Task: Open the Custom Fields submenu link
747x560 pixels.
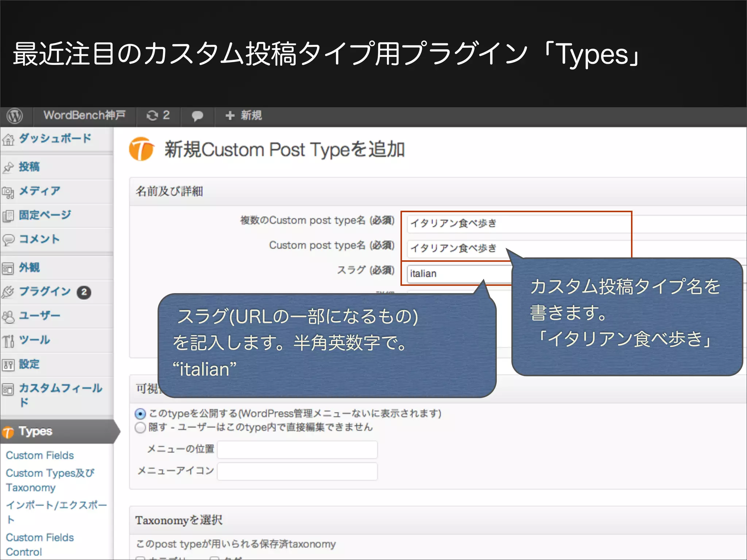Action: coord(40,455)
